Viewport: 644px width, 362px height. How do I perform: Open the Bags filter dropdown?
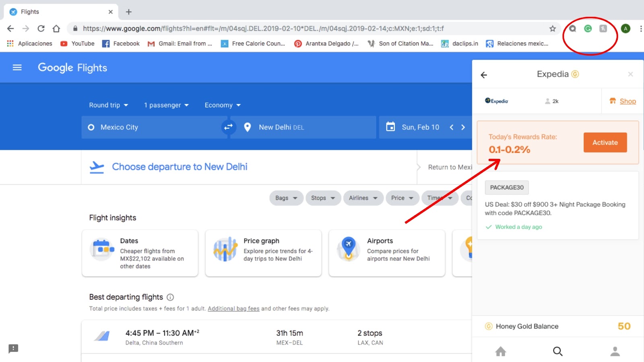[x=286, y=198]
